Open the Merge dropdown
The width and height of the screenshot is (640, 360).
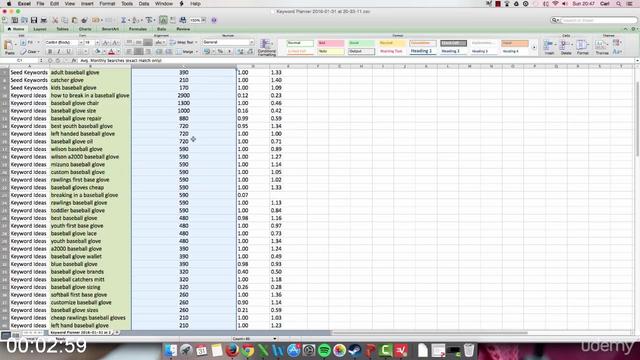click(x=188, y=52)
